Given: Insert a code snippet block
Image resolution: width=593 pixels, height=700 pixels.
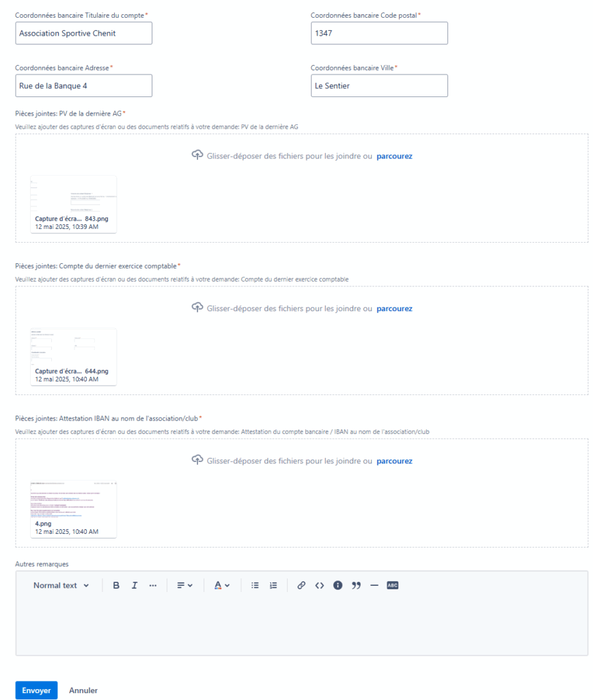Looking at the screenshot, I should click(x=320, y=585).
